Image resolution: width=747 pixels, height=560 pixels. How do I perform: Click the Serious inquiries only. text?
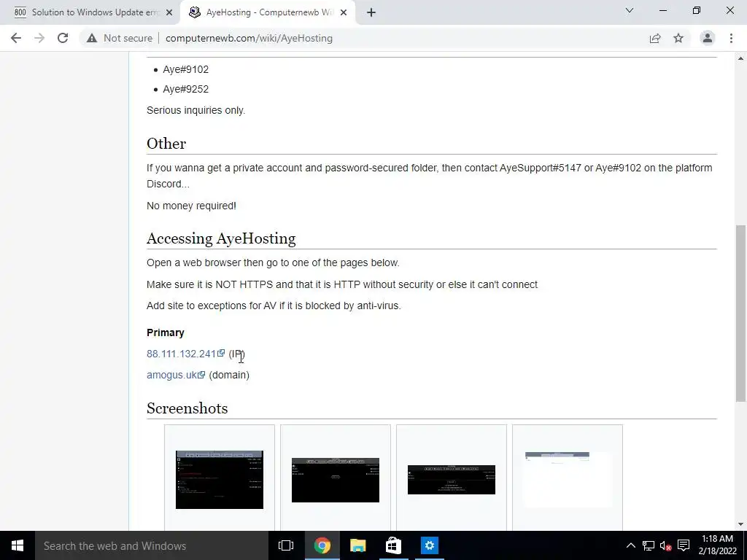point(196,110)
